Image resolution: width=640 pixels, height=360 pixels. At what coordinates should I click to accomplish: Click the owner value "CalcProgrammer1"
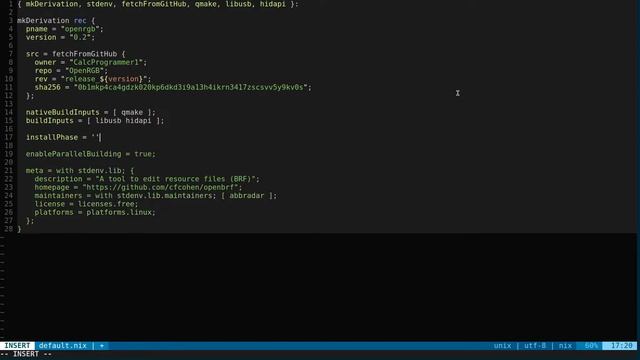(106, 62)
